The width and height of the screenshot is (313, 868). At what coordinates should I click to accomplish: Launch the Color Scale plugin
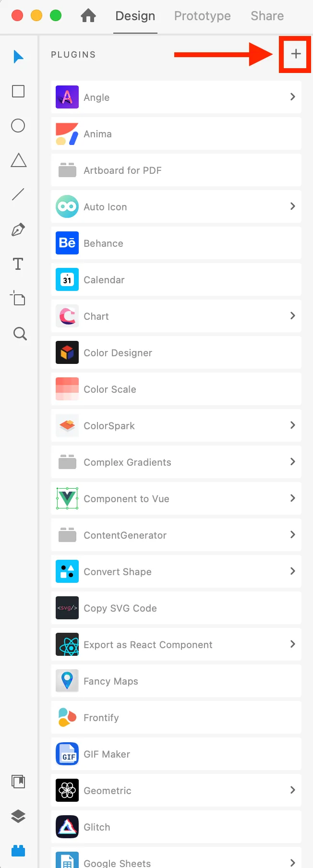click(x=176, y=389)
